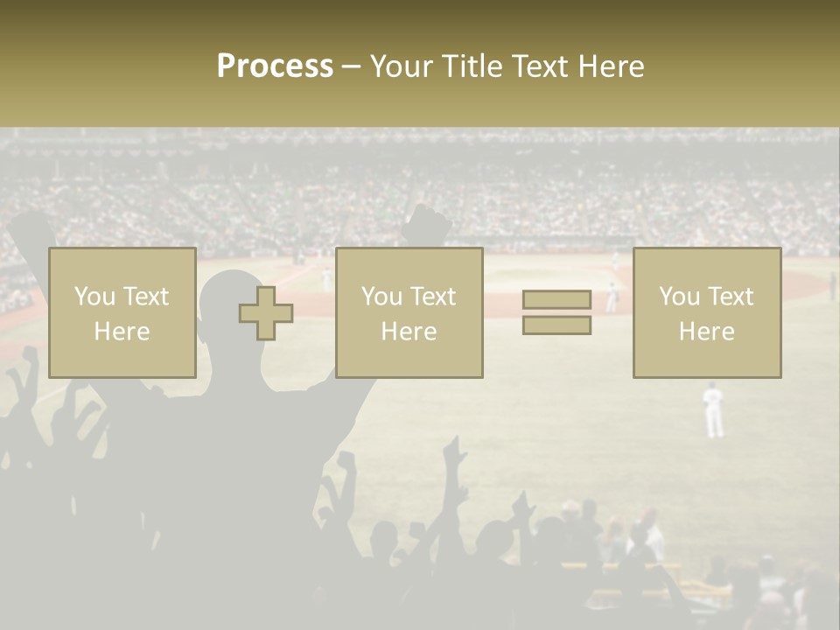Click 'Your Title Text Here' title text

tap(507, 66)
